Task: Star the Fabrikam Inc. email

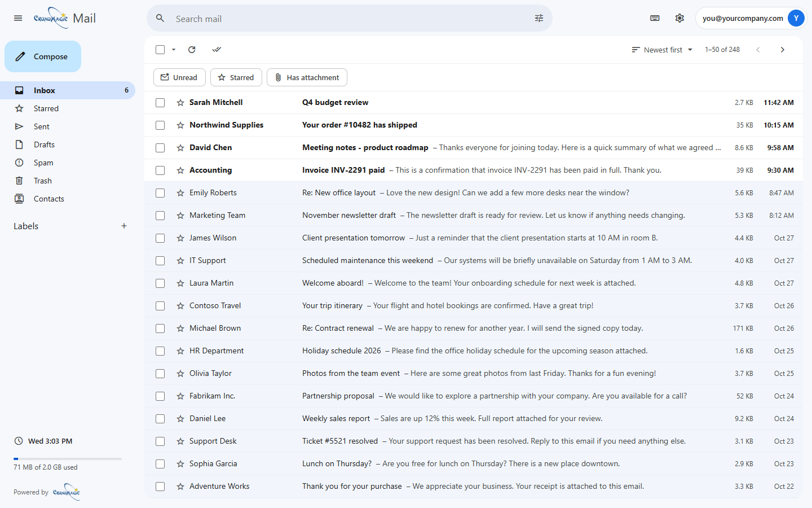Action: click(x=180, y=396)
